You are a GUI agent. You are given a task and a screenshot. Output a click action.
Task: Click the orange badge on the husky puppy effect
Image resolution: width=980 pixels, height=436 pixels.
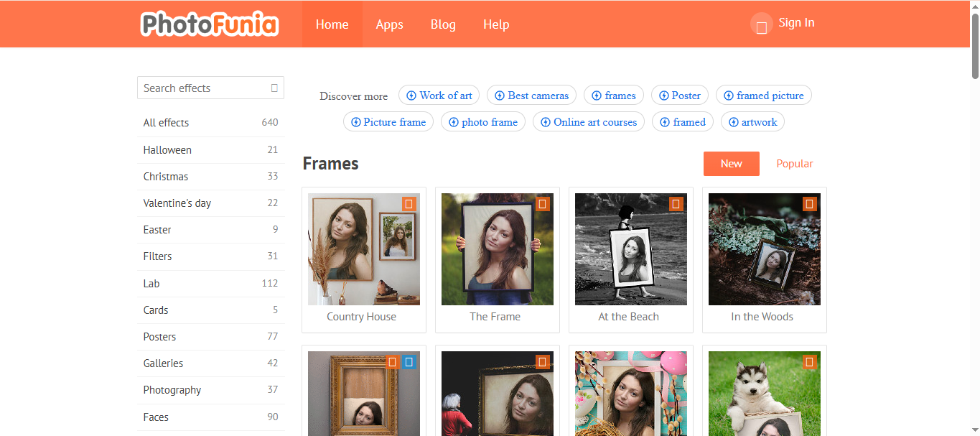809,362
